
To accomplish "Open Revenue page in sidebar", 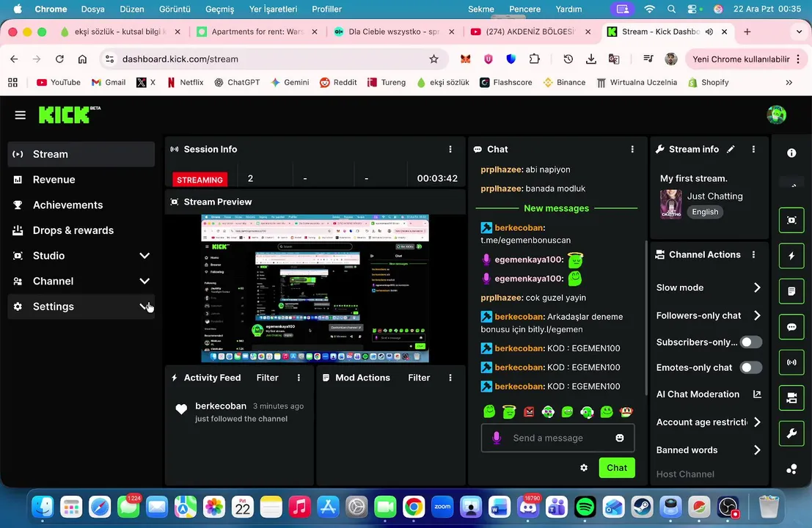I will (x=81, y=180).
